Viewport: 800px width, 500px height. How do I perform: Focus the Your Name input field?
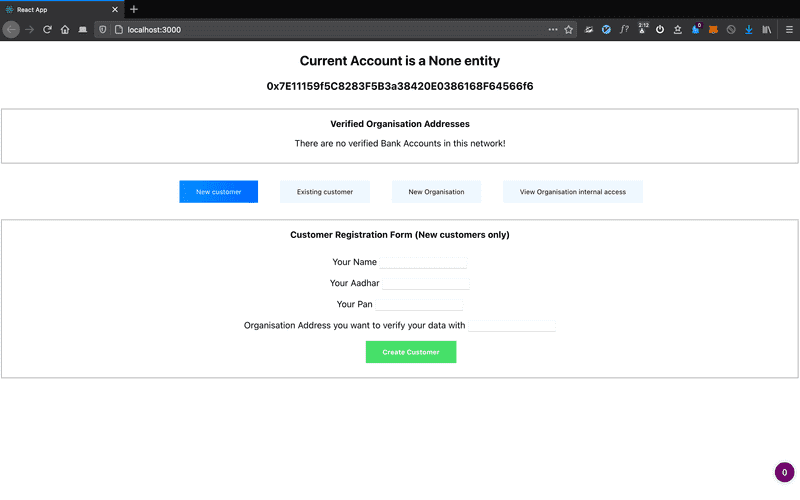[423, 262]
